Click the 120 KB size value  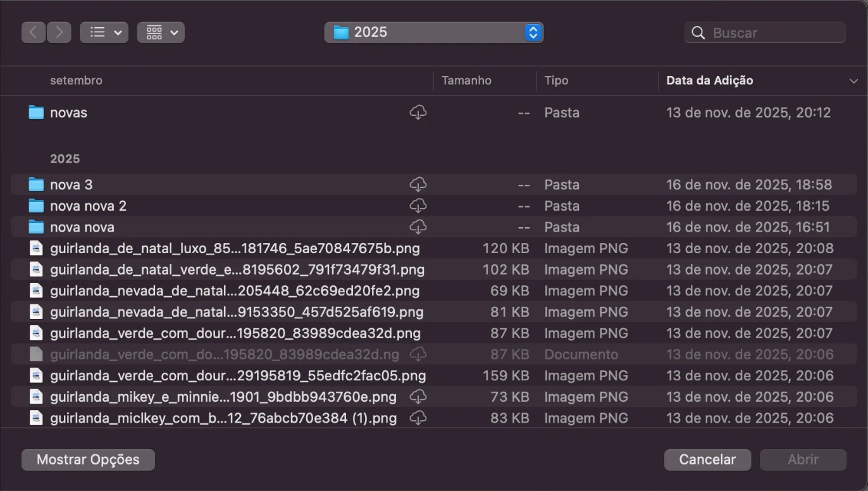506,248
